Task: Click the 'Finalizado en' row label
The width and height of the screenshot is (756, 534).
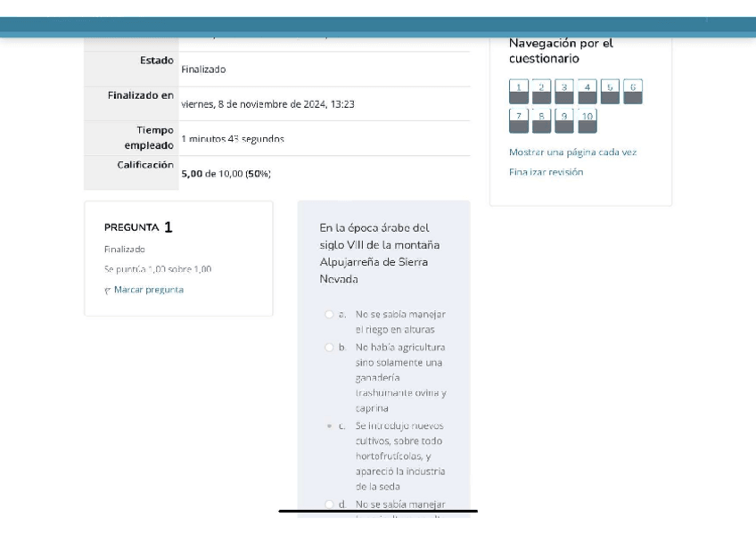Action: pyautogui.click(x=140, y=95)
